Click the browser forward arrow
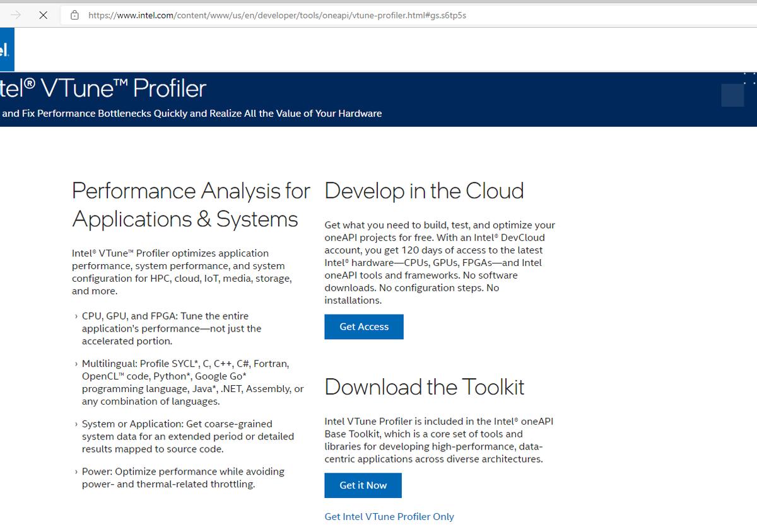 point(16,16)
